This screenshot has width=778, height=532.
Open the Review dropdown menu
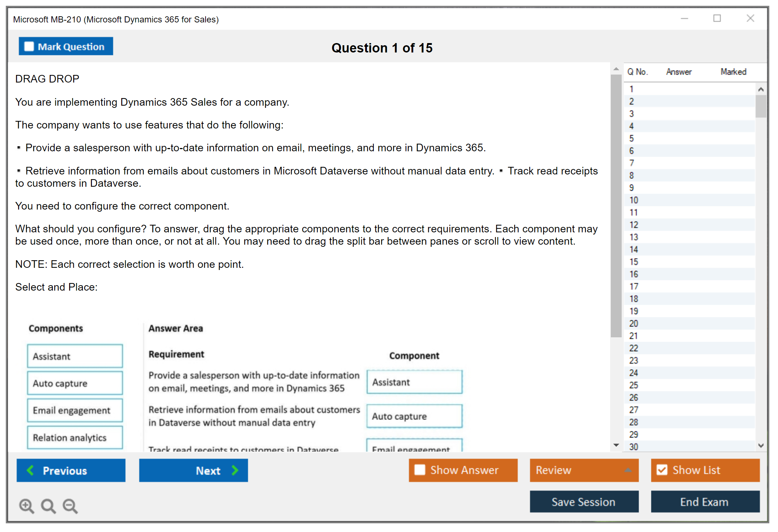click(628, 470)
